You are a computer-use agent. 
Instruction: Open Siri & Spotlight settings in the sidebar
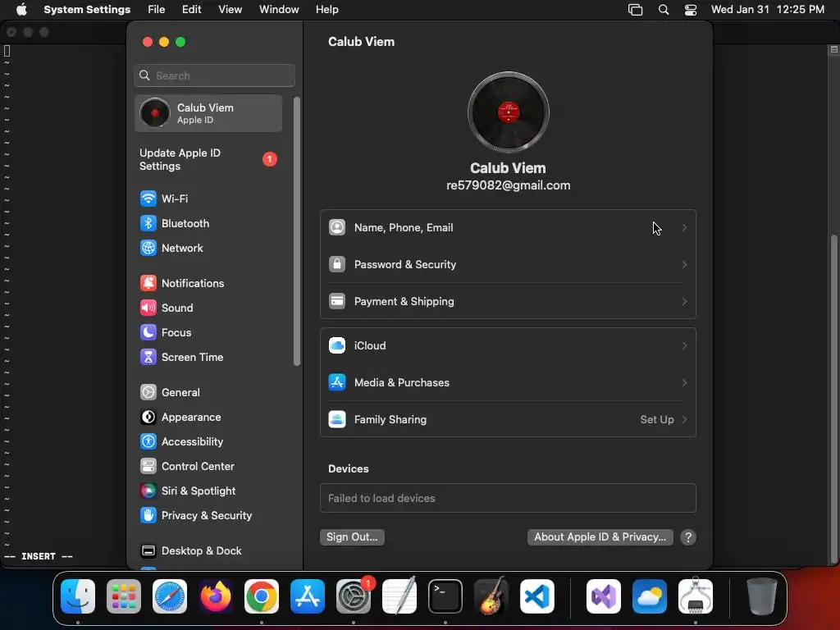click(209, 491)
